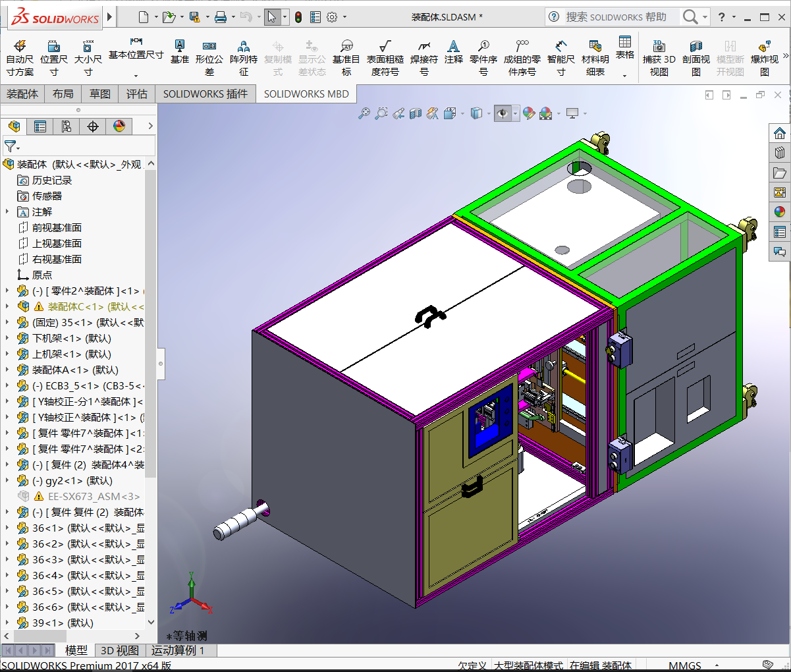Switch to the 模型 bottom tab
The height and width of the screenshot is (672, 791).
(x=76, y=650)
